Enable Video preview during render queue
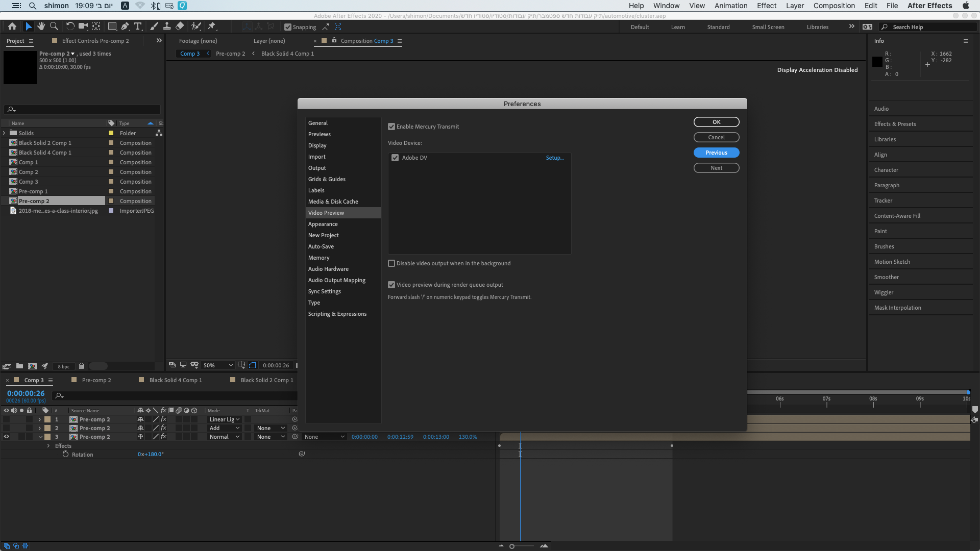The width and height of the screenshot is (980, 551). (391, 285)
